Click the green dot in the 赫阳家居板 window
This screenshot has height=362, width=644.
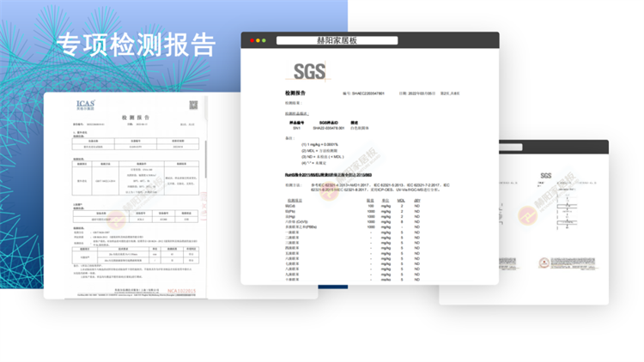pos(264,40)
